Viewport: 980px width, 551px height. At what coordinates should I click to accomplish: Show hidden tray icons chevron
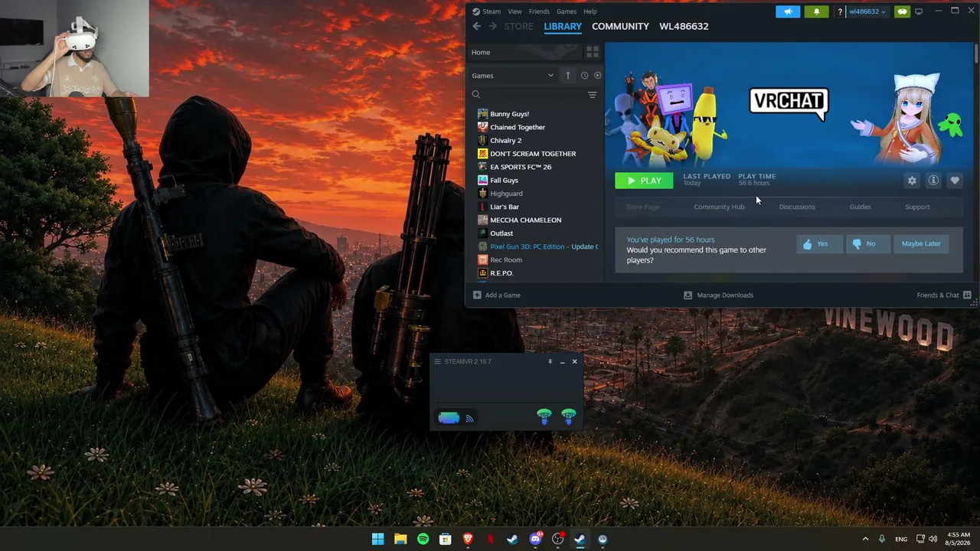point(865,540)
